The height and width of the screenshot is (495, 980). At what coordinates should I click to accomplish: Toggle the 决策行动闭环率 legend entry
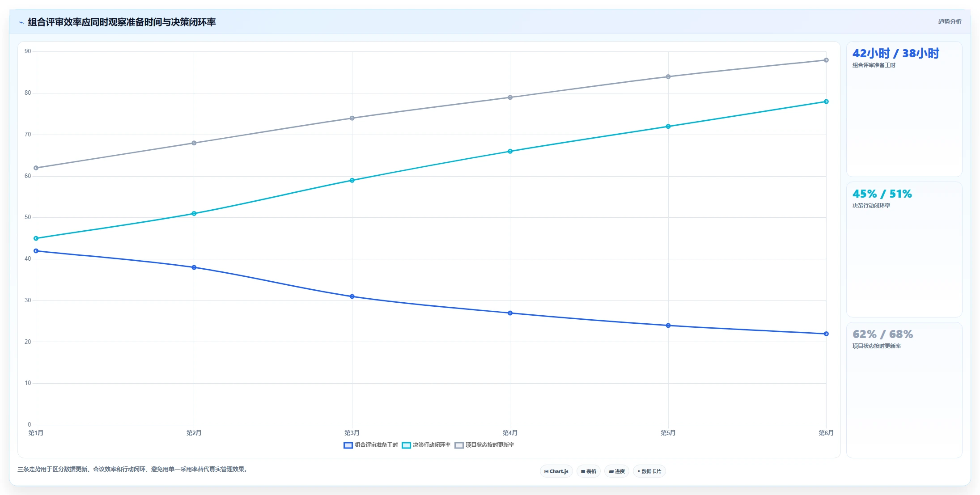426,445
